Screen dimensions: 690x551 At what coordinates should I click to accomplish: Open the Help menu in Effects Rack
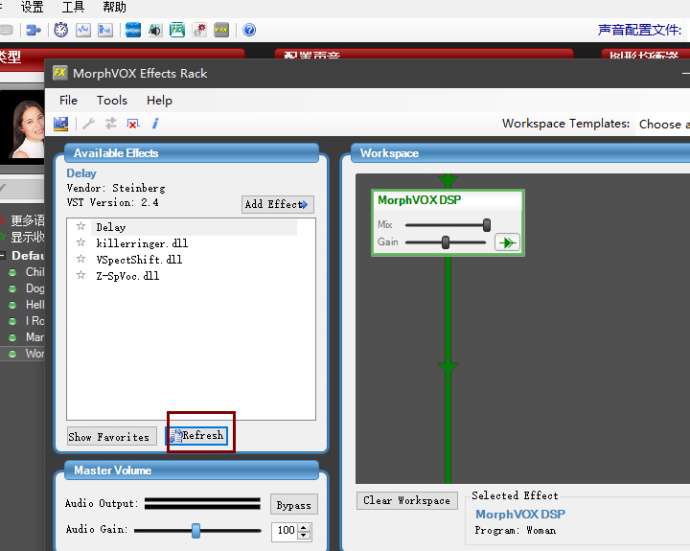click(159, 100)
